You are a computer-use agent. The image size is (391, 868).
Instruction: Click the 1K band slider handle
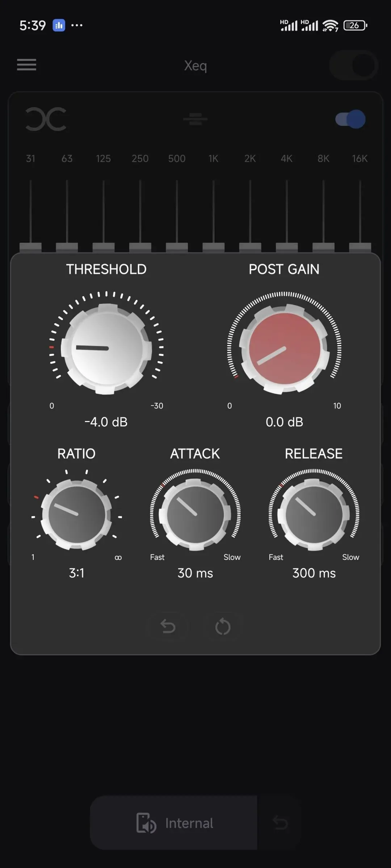point(214,247)
